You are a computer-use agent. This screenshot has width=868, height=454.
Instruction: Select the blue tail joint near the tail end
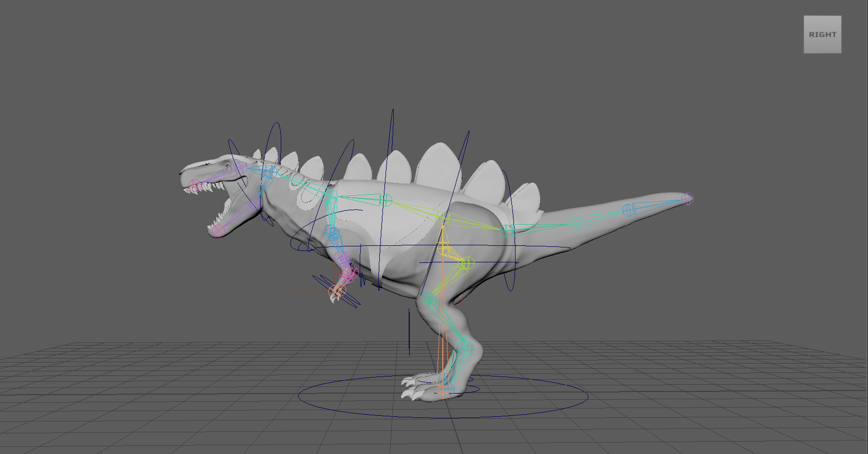(x=628, y=210)
